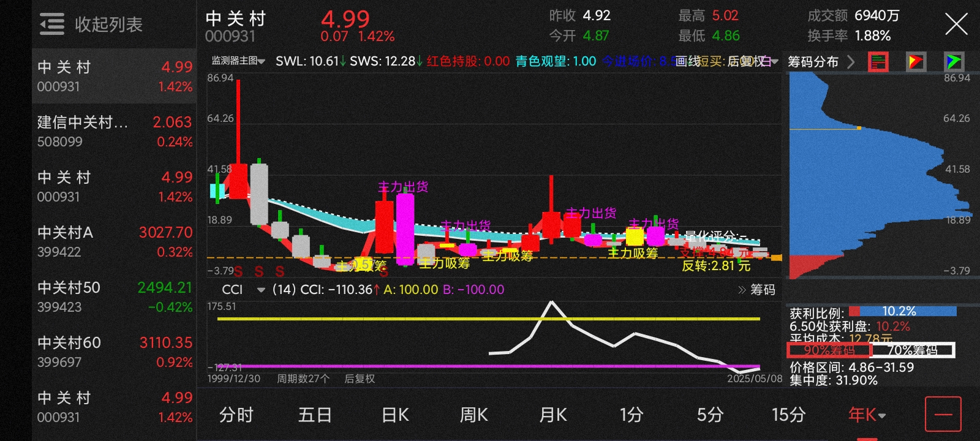Switch to the 5分 tab
The image size is (980, 441).
tap(710, 415)
